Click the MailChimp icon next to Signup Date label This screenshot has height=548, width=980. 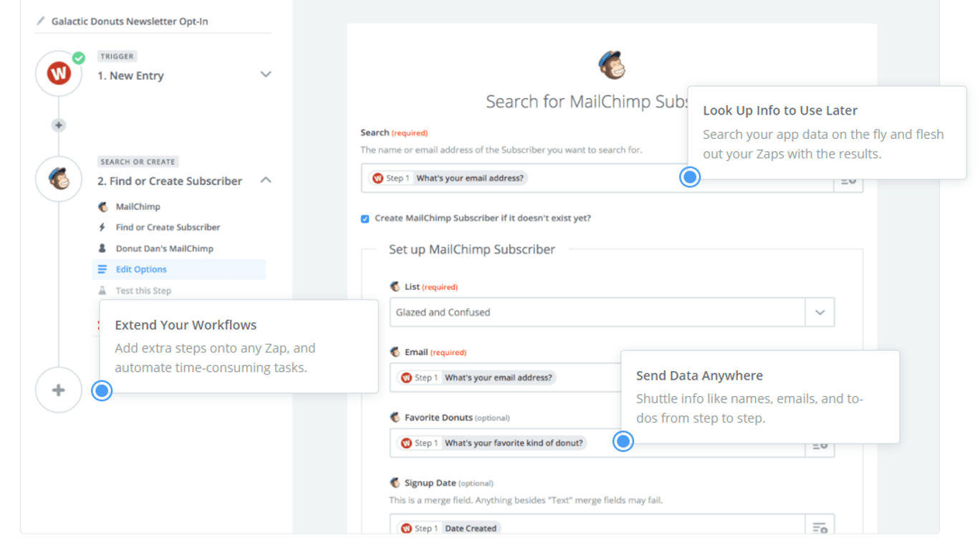395,483
